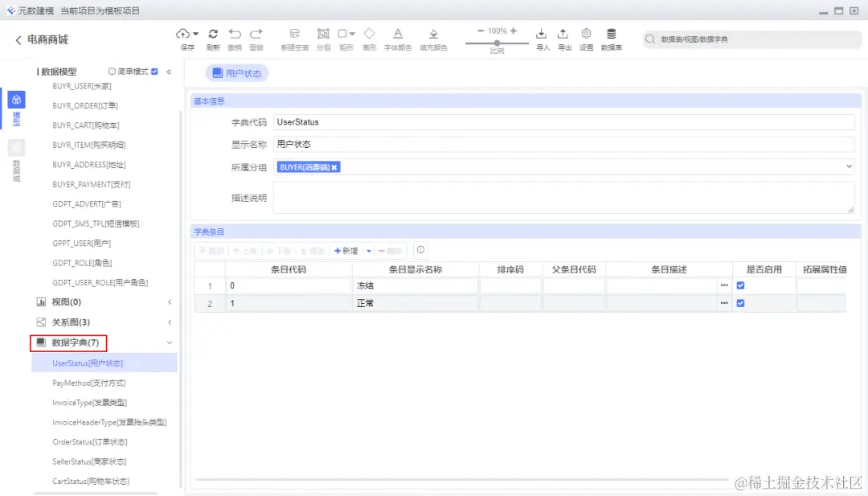
Task: Toggle enabled checkbox for row 冻结
Action: tap(741, 285)
